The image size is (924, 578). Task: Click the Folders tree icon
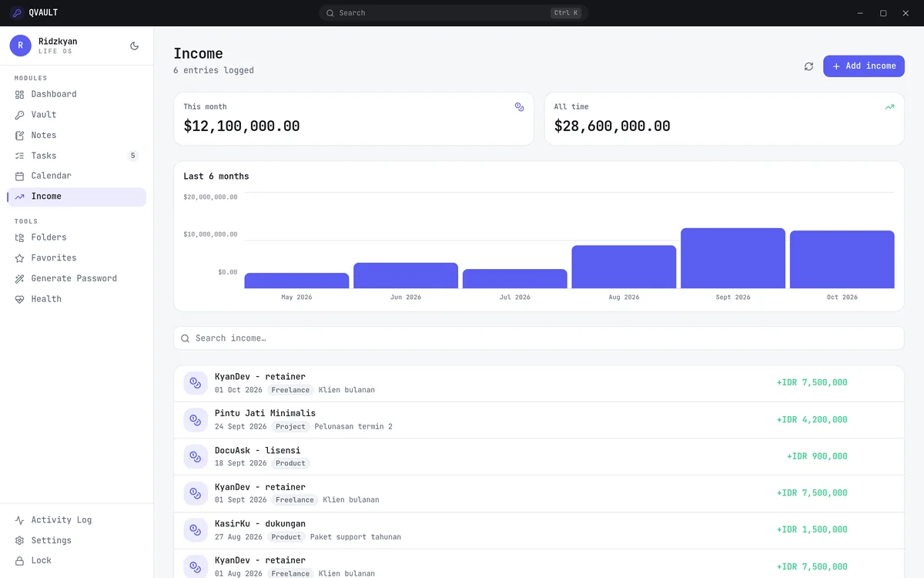click(x=20, y=237)
